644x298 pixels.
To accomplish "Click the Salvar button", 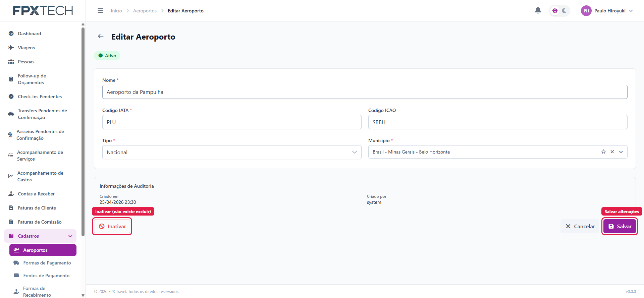I will 620,226.
